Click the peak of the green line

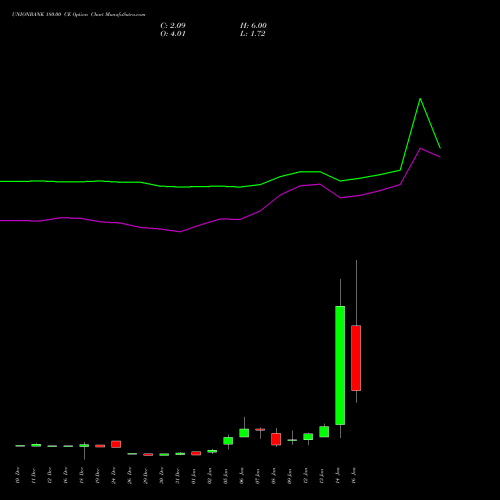tap(420, 99)
